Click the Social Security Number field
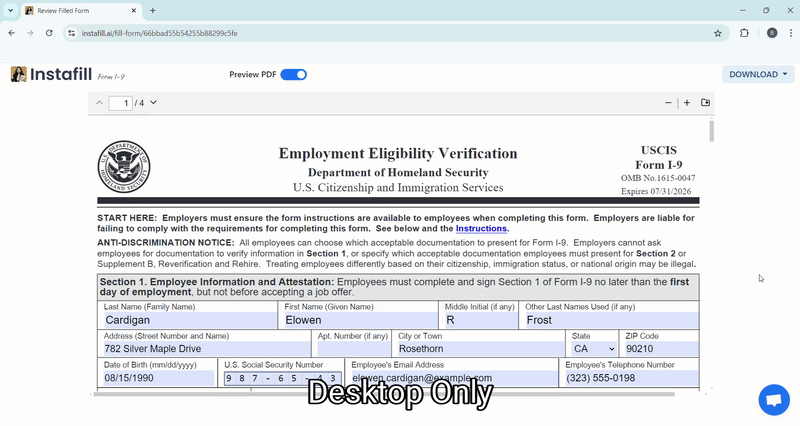 (x=283, y=379)
